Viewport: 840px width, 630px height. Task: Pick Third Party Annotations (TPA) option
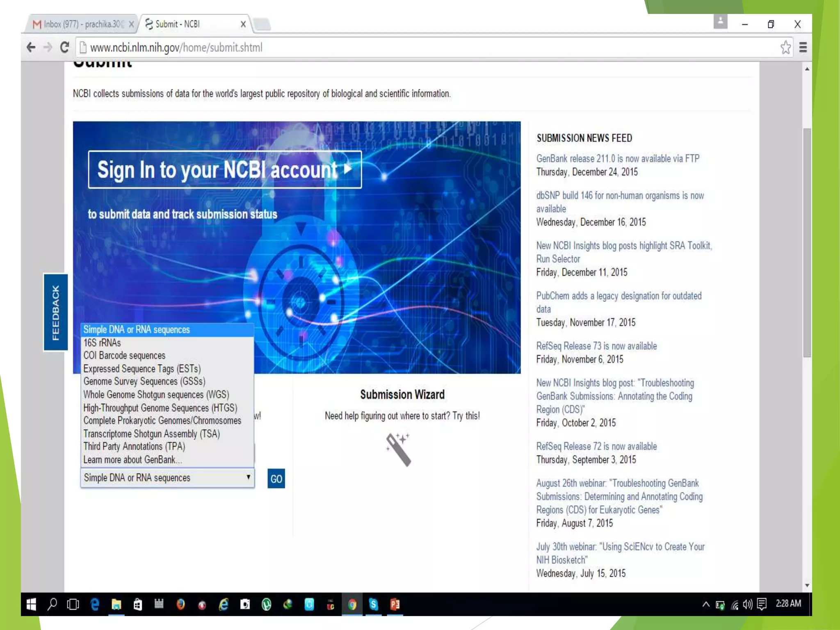pyautogui.click(x=134, y=446)
